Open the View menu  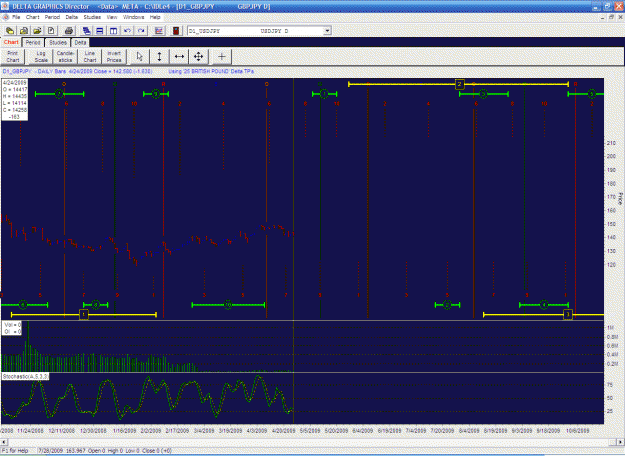point(112,18)
